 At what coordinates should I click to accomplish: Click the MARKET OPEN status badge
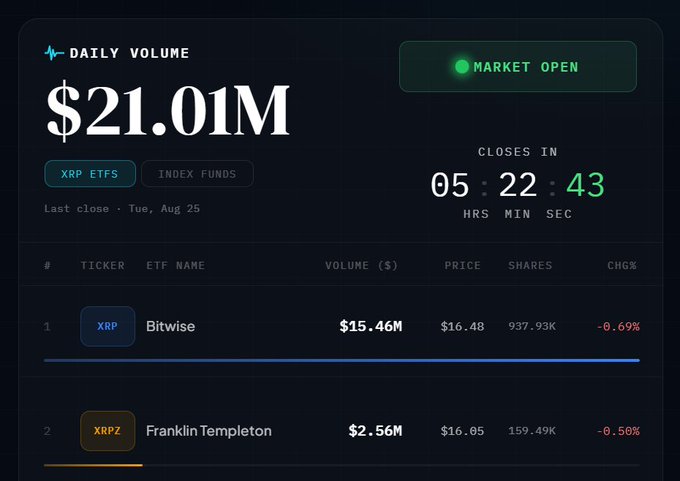tap(518, 66)
